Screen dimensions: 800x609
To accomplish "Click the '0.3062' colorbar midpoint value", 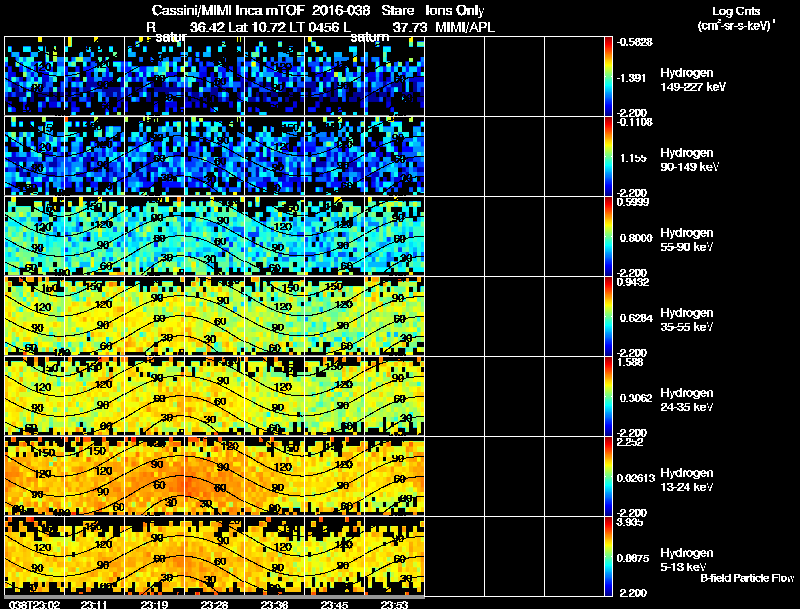I will (x=636, y=398).
